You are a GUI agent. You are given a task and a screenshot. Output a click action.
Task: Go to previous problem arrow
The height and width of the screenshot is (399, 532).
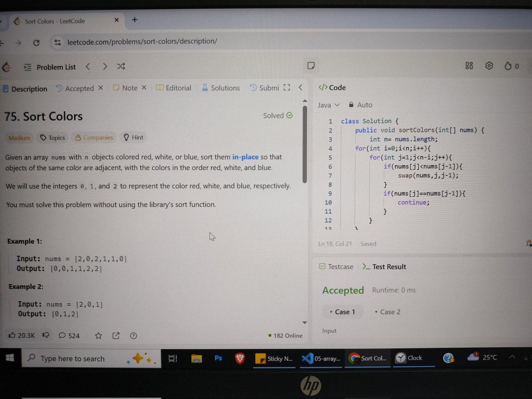(88, 67)
